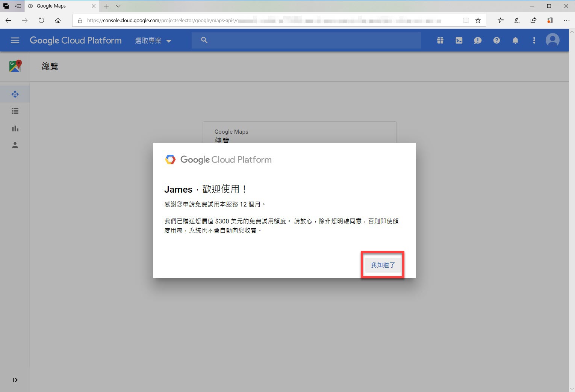This screenshot has height=392, width=575.
Task: Select the metrics bar chart icon in sidebar
Action: tap(15, 128)
